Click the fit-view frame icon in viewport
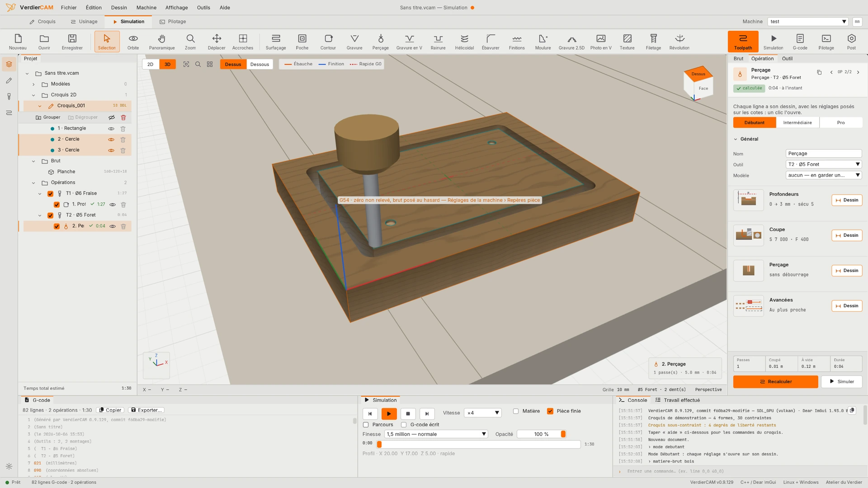Viewport: 868px width, 488px height. click(186, 64)
